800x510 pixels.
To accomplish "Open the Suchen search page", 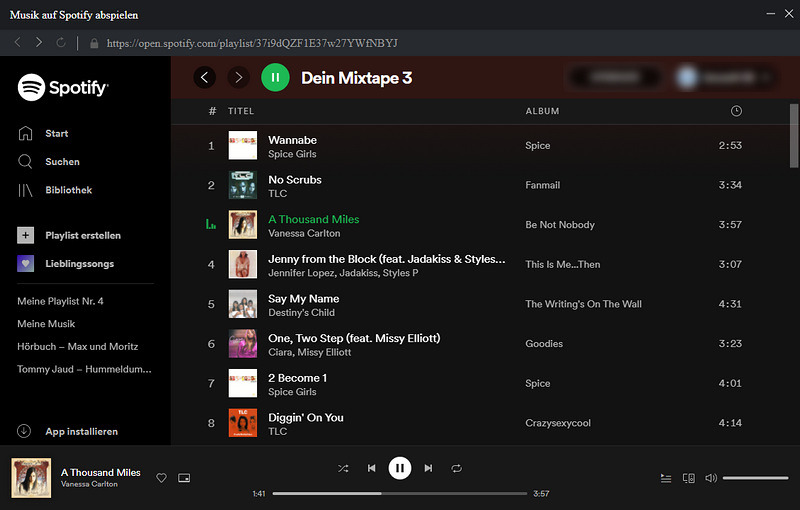I will (62, 162).
